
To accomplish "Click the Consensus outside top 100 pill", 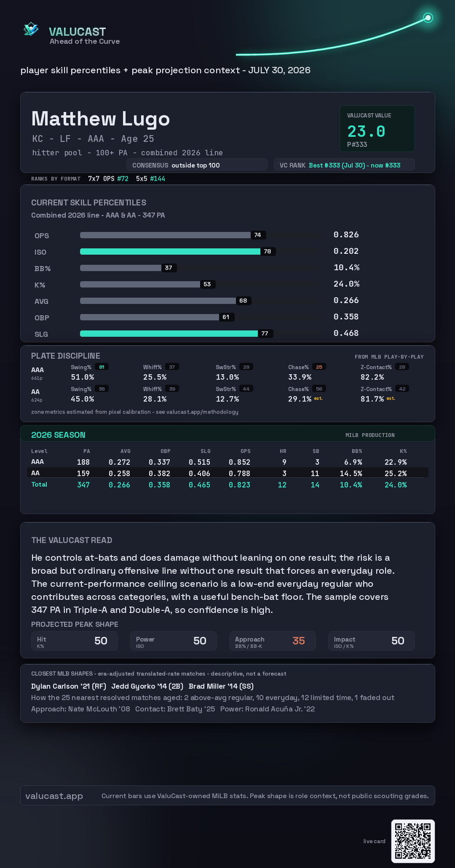I will click(x=197, y=165).
